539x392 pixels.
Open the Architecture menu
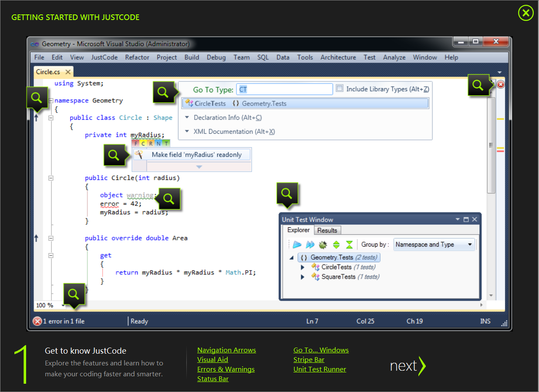coord(338,57)
